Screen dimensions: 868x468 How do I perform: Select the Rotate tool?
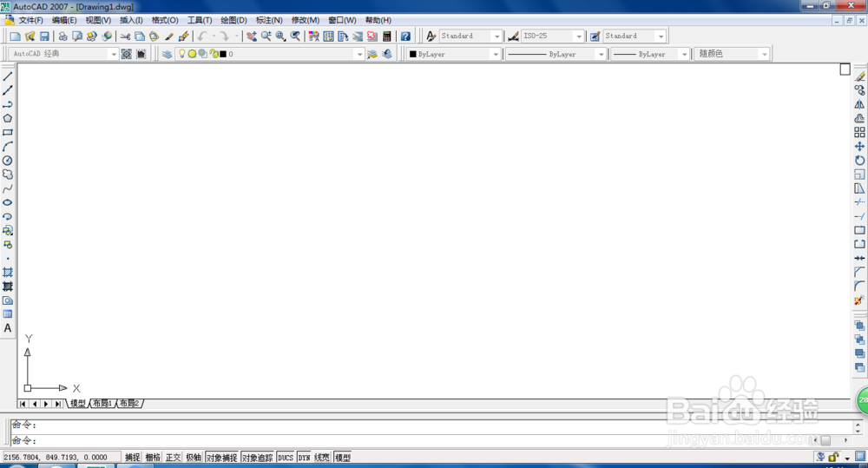(859, 161)
